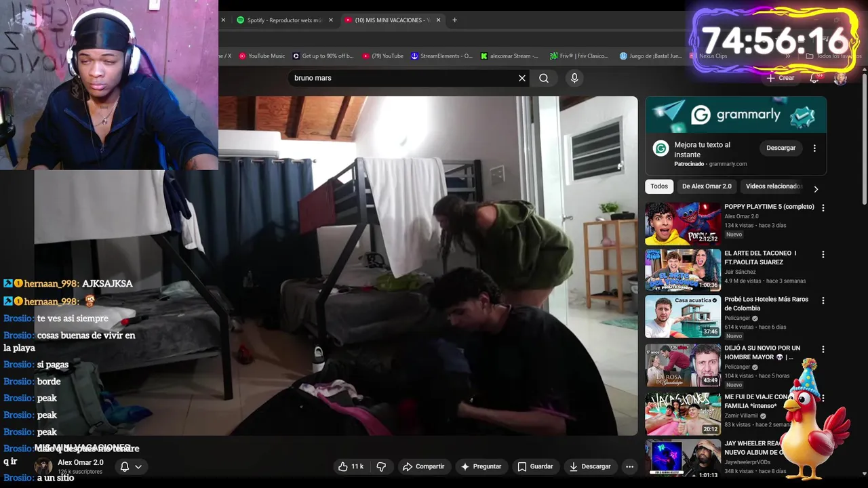Image resolution: width=868 pixels, height=488 pixels.
Task: Open Alex Omar 2.0 channel avatar
Action: (43, 466)
